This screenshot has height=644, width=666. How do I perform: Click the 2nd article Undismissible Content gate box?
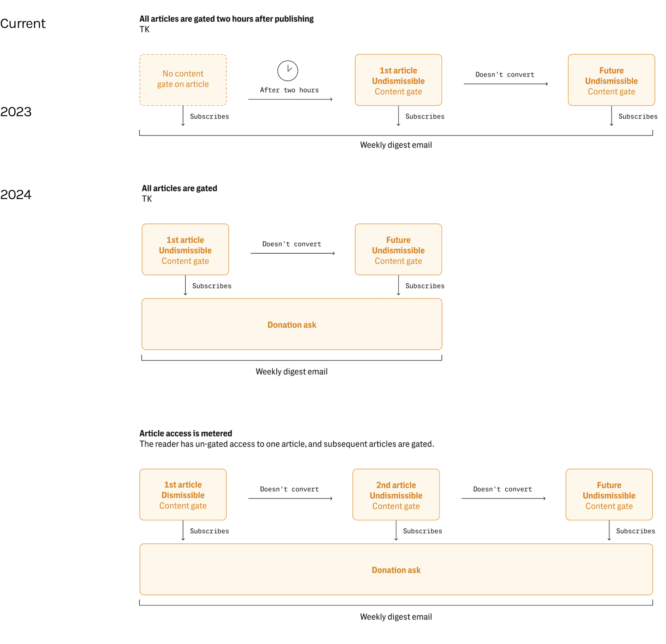click(396, 494)
